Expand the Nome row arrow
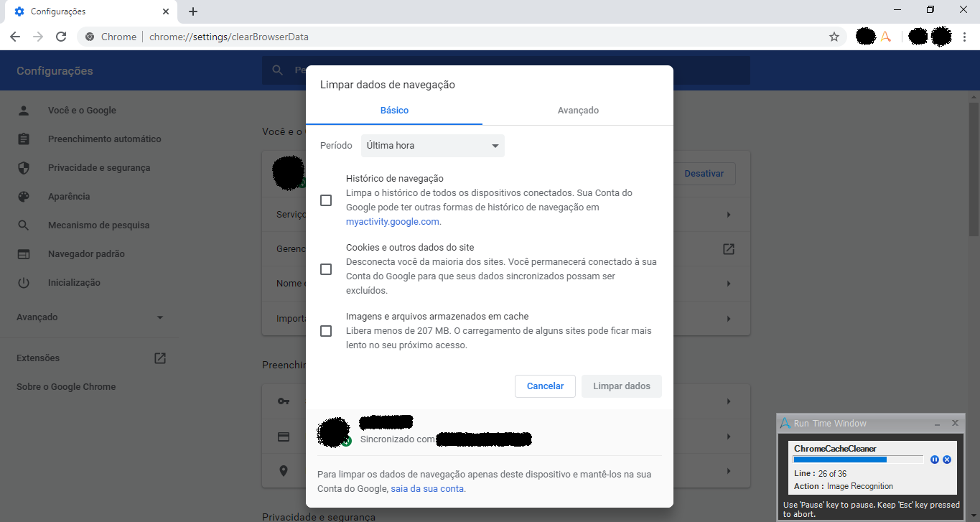Viewport: 980px width, 522px height. pyautogui.click(x=729, y=284)
